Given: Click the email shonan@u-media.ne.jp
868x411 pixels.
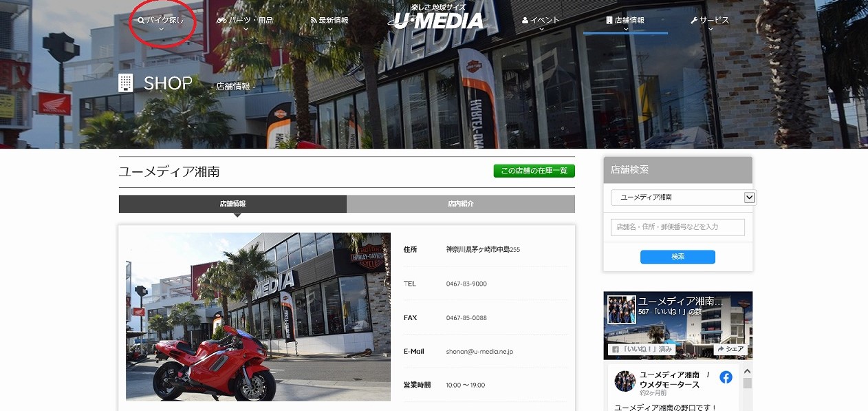Looking at the screenshot, I should click(x=479, y=352).
